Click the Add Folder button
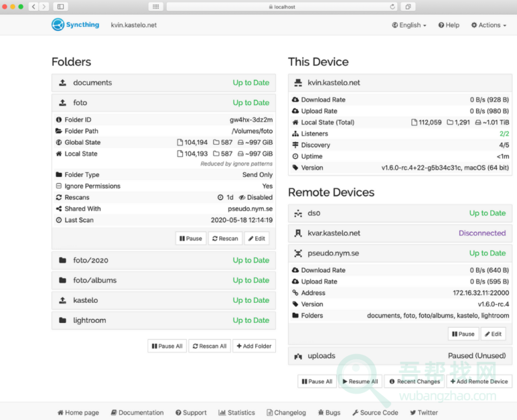517x420 pixels. [254, 346]
